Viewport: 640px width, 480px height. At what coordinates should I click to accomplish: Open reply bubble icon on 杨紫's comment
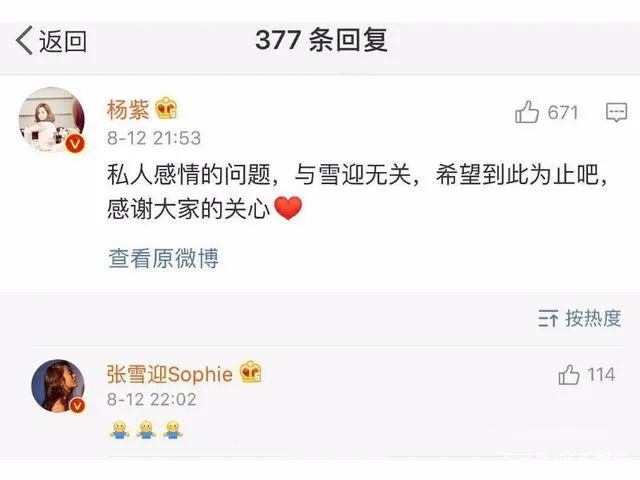616,112
